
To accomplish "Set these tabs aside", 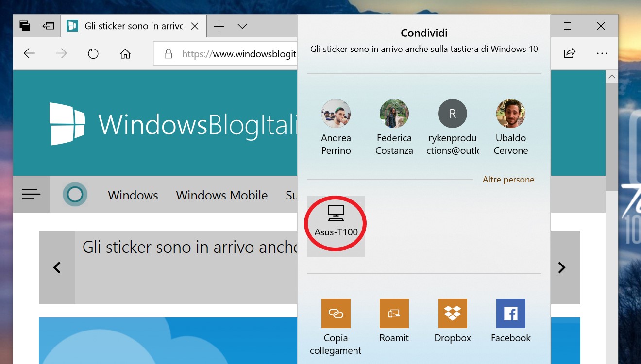I will (x=48, y=26).
